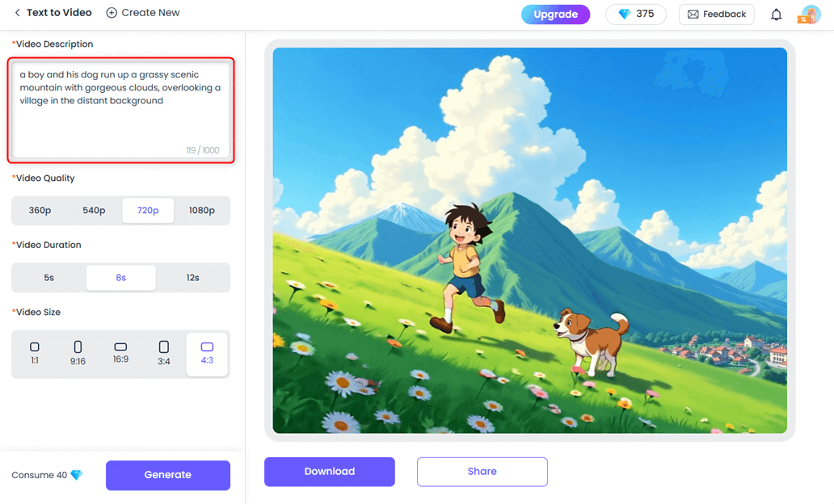Click the Create New plus icon
Image resolution: width=834 pixels, height=504 pixels.
pyautogui.click(x=112, y=13)
